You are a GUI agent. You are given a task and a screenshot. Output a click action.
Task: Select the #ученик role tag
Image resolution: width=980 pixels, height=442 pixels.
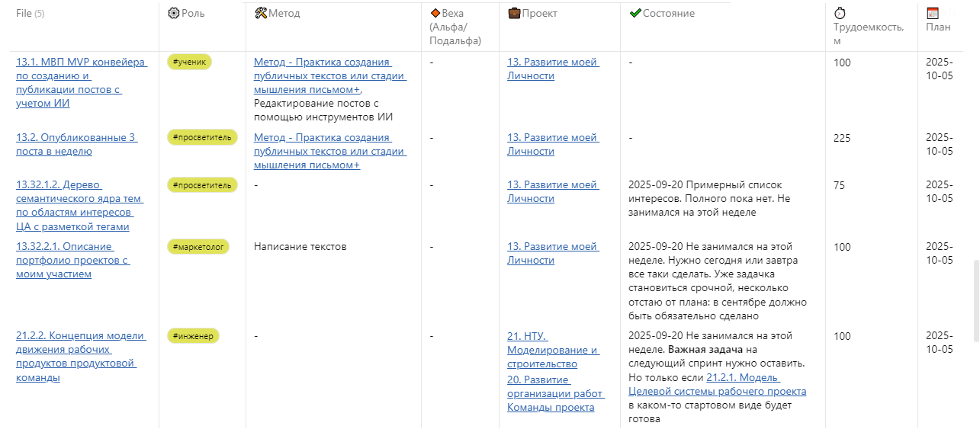point(189,62)
